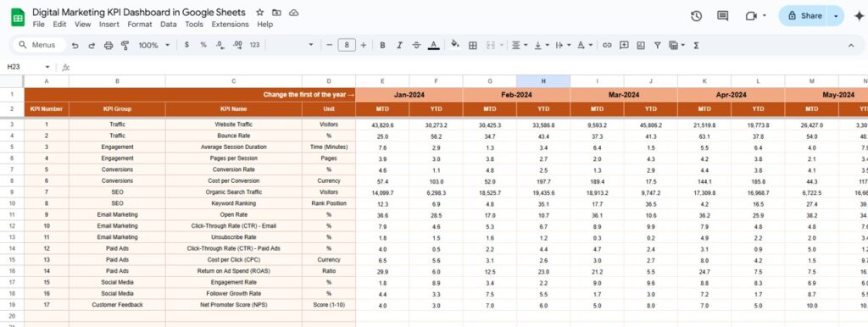Open the functions sigma menu

pos(696,46)
